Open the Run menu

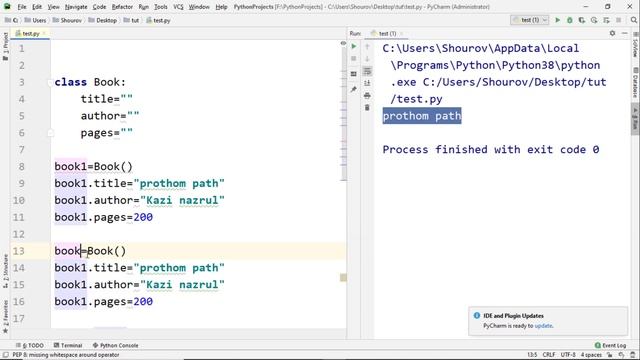tap(144, 7)
